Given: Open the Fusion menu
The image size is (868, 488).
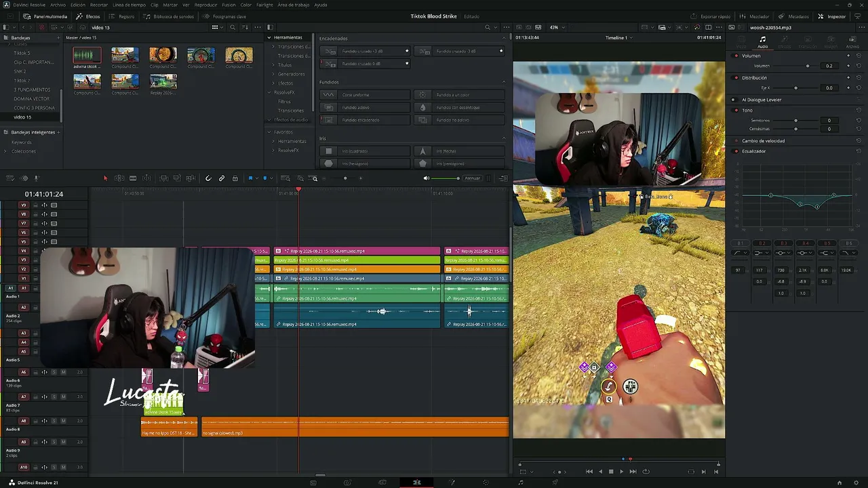Looking at the screenshot, I should point(229,5).
